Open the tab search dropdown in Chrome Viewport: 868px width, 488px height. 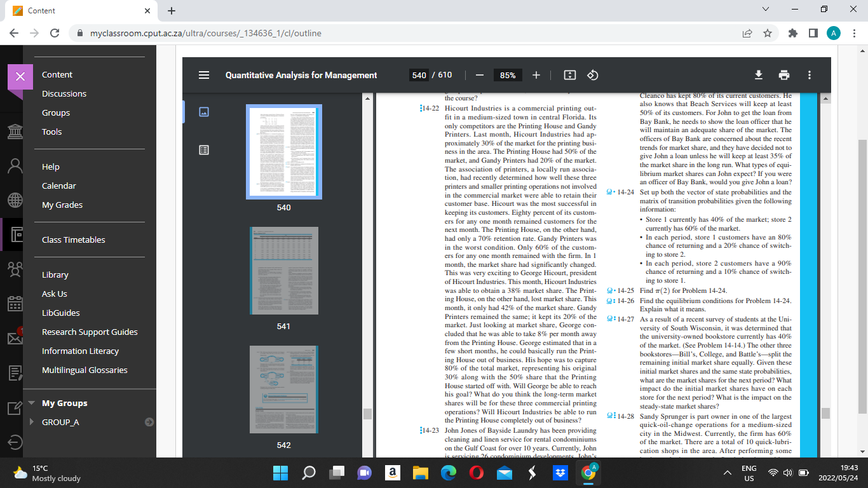(x=765, y=10)
